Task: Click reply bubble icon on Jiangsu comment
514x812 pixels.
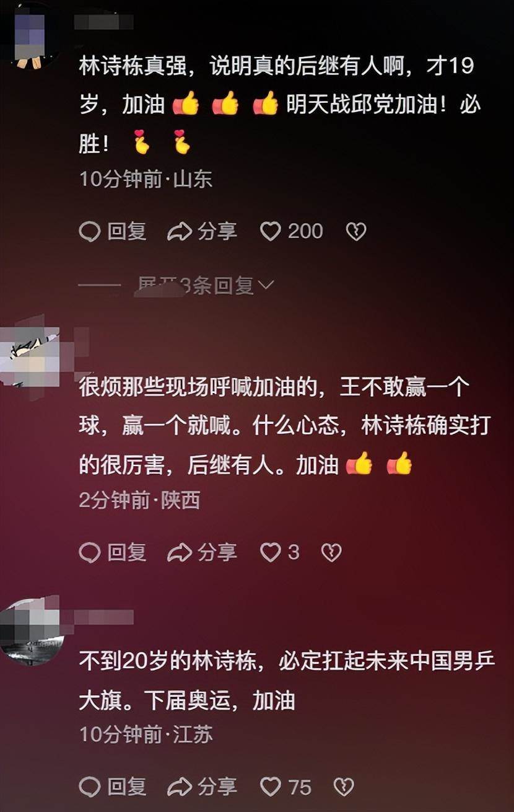Action: coord(90,787)
